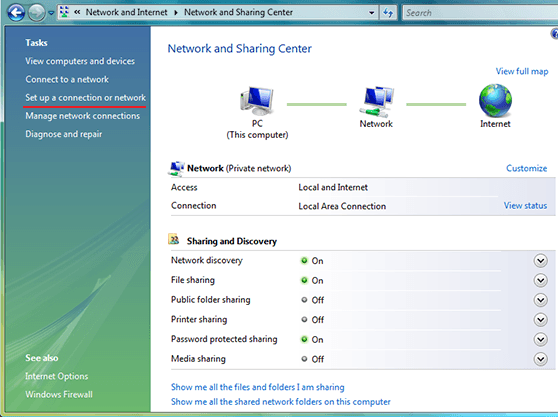Click the double chevron in the address bar

[x=77, y=12]
